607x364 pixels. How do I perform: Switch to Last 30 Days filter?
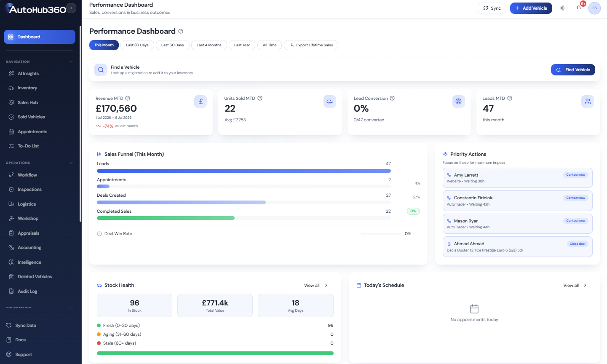(x=137, y=45)
